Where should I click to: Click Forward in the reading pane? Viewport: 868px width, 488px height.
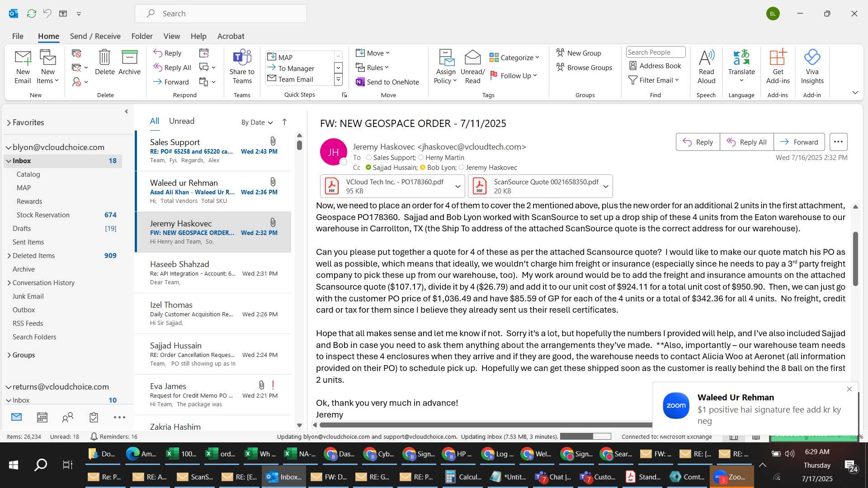pos(799,142)
